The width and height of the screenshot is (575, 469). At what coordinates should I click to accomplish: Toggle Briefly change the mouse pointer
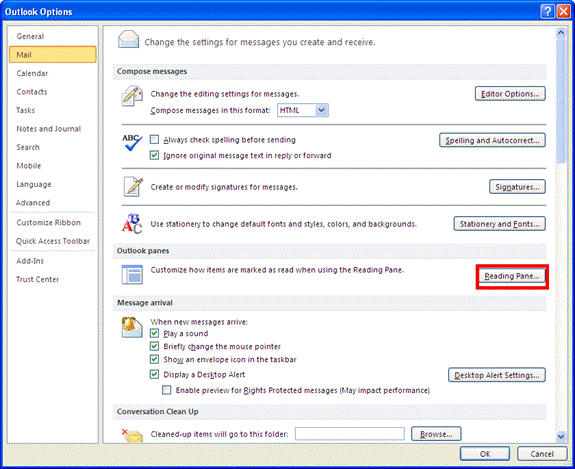click(x=154, y=346)
